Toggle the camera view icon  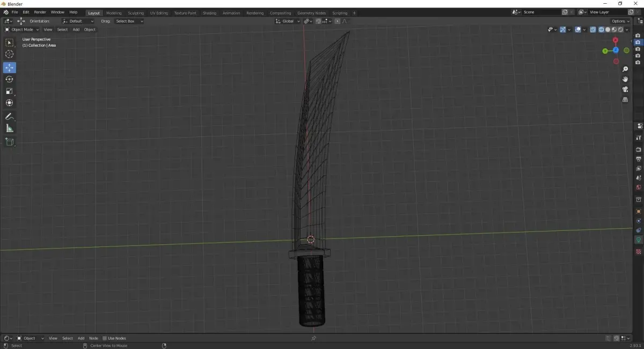pos(625,89)
